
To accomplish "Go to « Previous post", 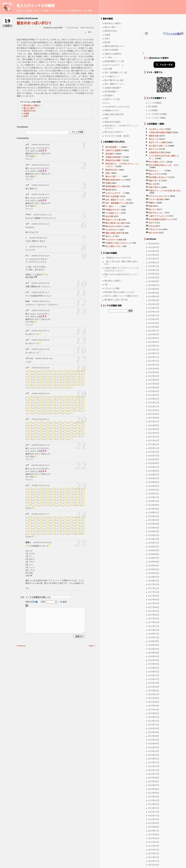I will (21, 646).
